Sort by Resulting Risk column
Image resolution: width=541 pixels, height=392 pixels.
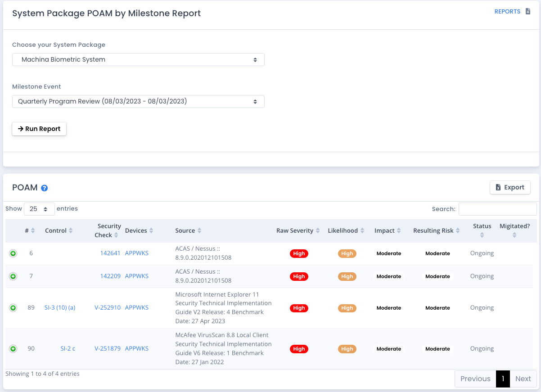pos(458,231)
